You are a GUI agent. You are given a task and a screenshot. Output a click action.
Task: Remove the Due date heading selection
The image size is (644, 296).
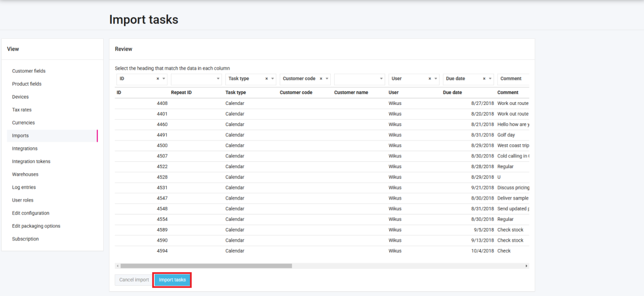click(484, 79)
